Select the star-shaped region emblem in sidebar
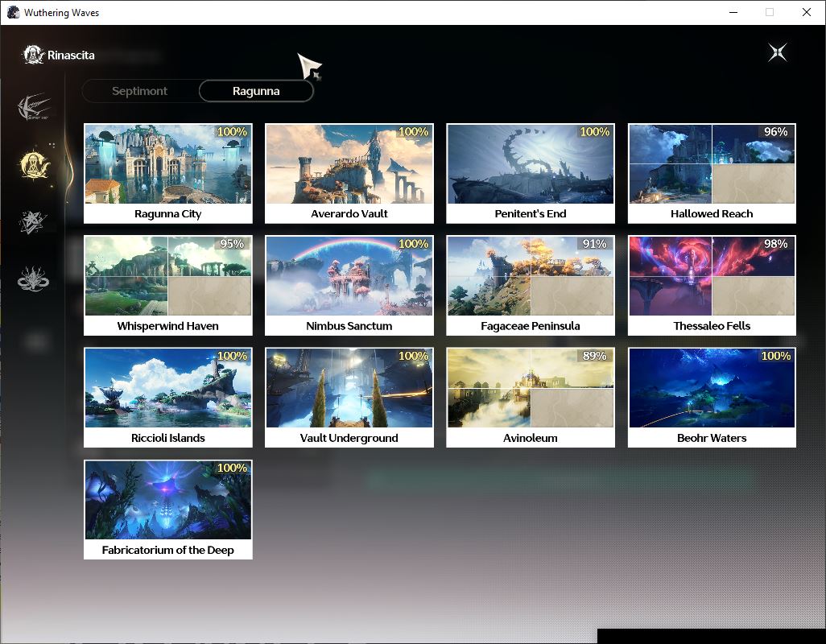The height and width of the screenshot is (644, 826). pos(33,221)
